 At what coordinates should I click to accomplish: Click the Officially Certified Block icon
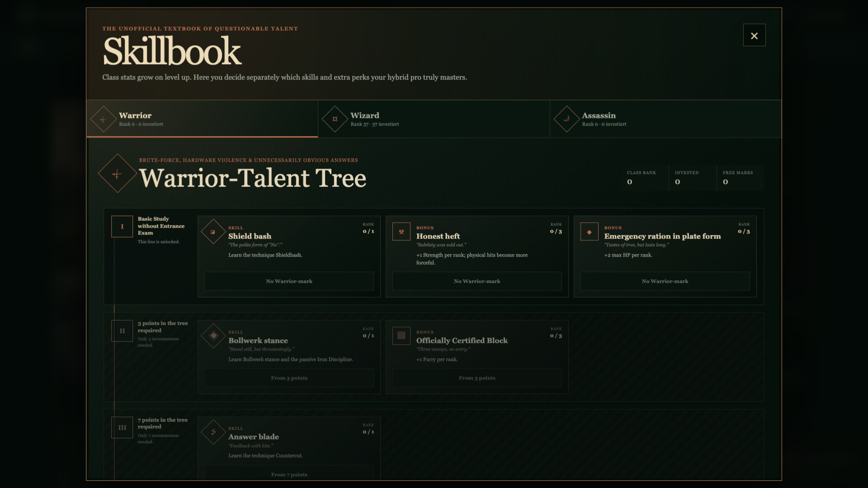click(x=401, y=336)
